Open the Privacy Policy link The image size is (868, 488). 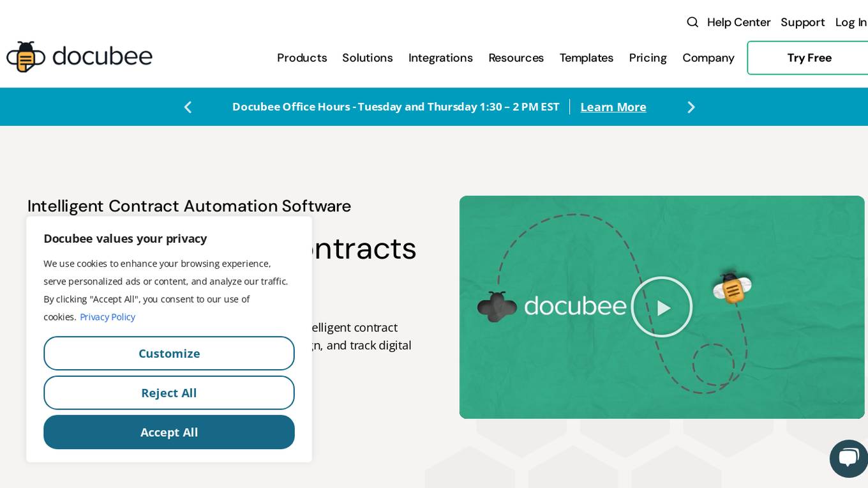click(x=107, y=317)
